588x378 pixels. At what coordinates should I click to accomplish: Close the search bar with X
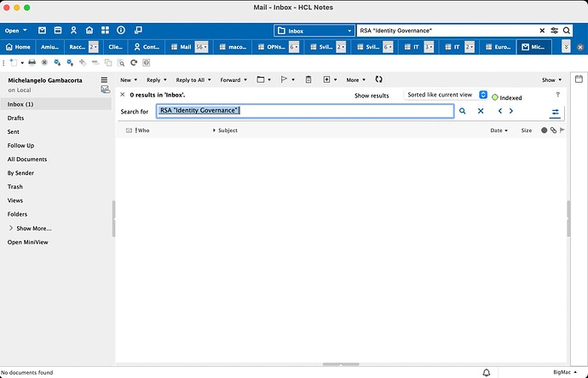coord(122,95)
